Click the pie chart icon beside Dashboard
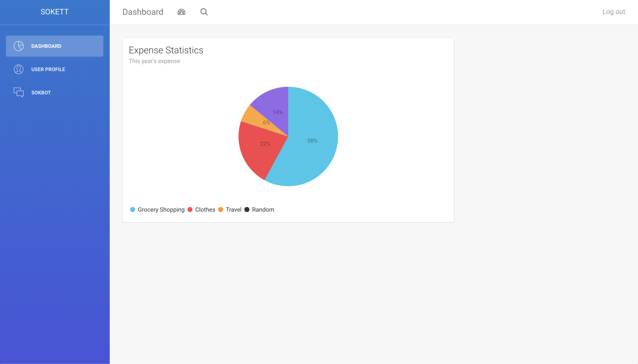 18,46
